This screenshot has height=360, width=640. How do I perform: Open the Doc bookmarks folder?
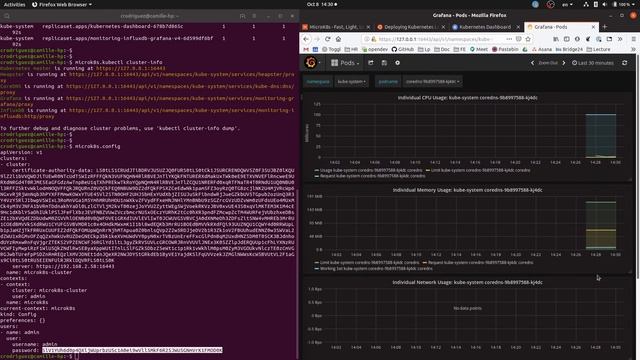[x=442, y=49]
